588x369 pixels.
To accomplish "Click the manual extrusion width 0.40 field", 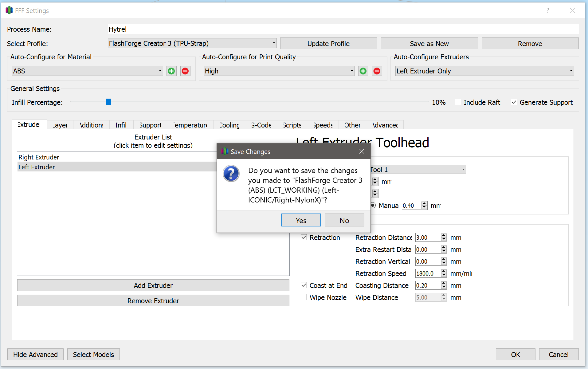I will (x=412, y=206).
